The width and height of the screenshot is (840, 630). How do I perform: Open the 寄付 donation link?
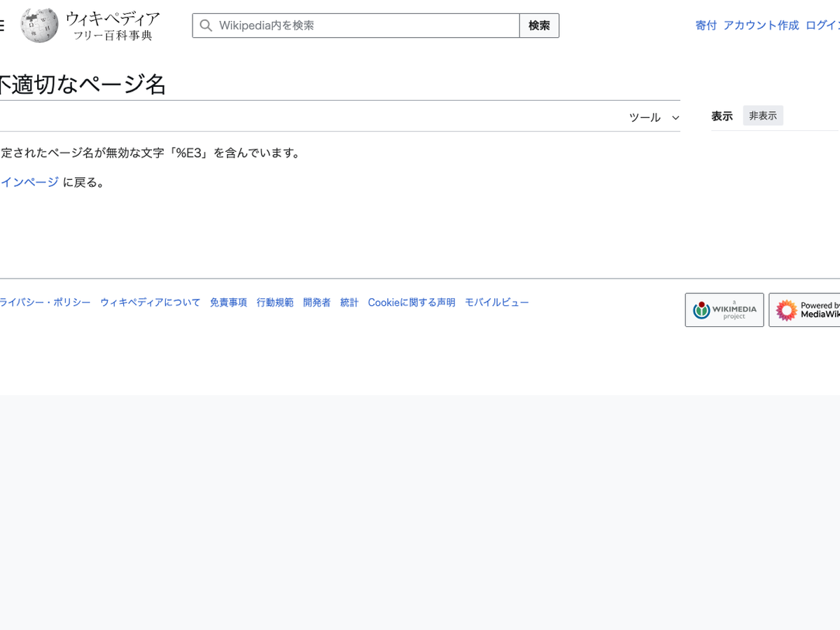pos(706,25)
